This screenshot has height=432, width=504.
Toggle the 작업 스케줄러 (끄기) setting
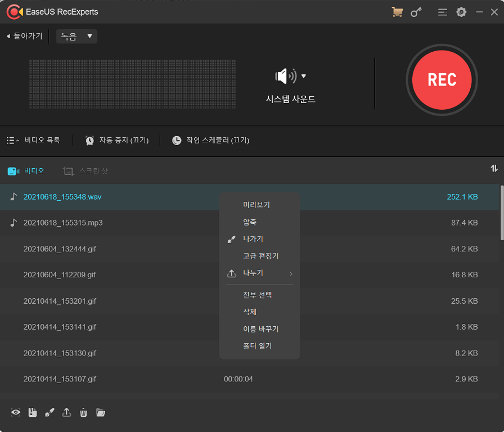click(x=210, y=140)
